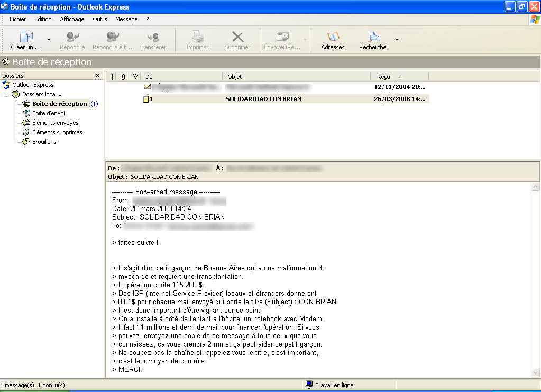The height and width of the screenshot is (392, 541).
Task: Open the Fichier menu
Action: (x=17, y=19)
